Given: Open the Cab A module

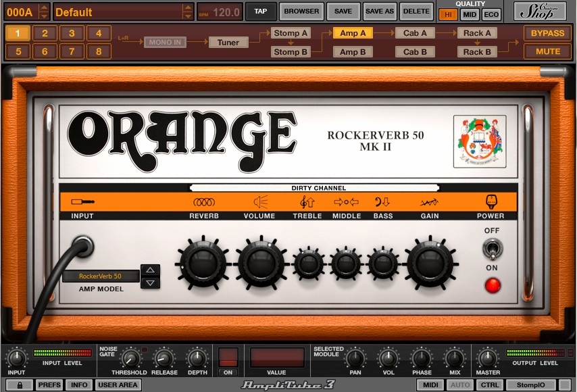Looking at the screenshot, I should pos(415,33).
